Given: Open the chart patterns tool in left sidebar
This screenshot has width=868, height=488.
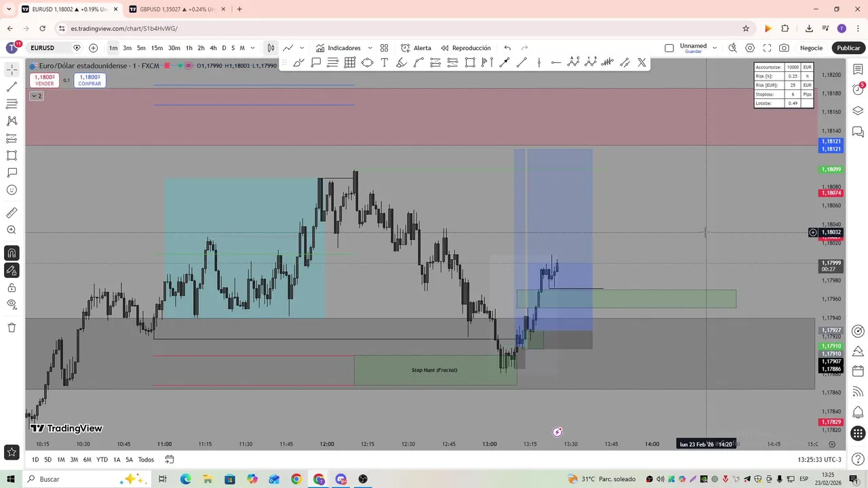Looking at the screenshot, I should tap(12, 121).
